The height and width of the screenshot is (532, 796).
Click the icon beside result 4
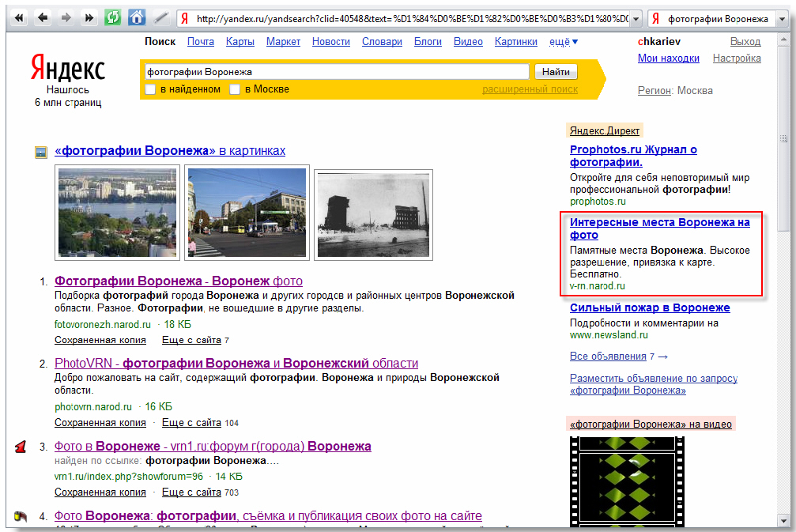[x=21, y=516]
